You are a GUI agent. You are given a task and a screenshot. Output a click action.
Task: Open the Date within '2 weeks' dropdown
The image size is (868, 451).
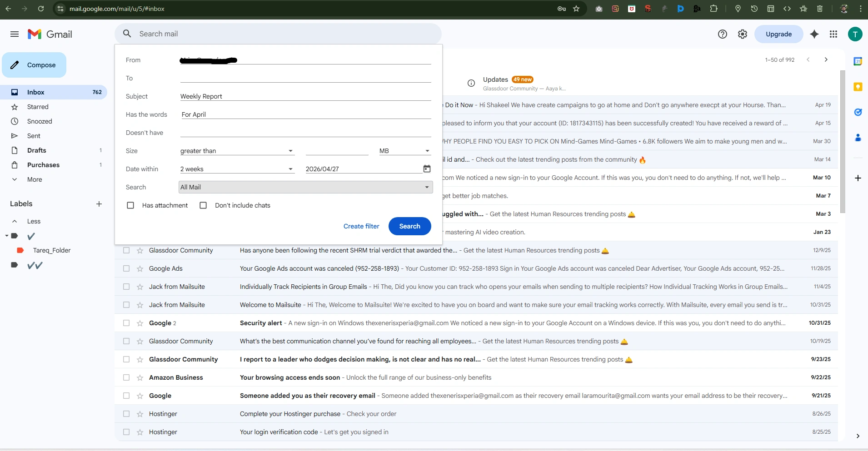(x=237, y=169)
